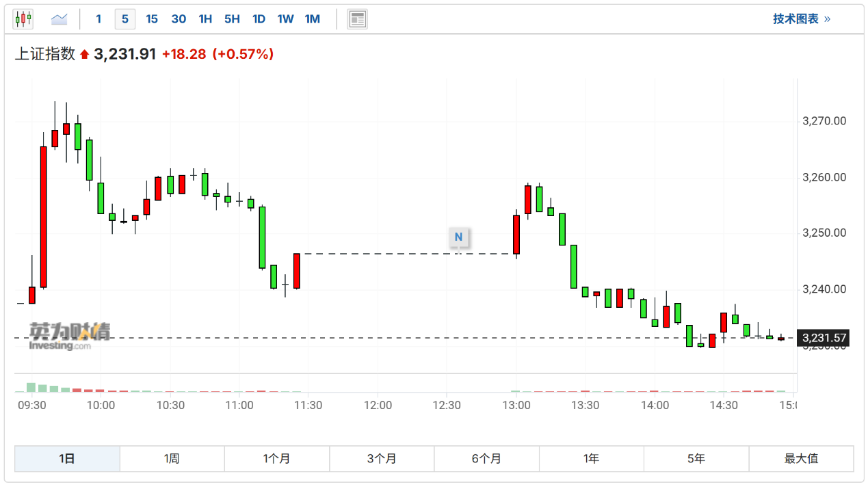Choose the 15 minute interval
This screenshot has height=487, width=868.
152,19
